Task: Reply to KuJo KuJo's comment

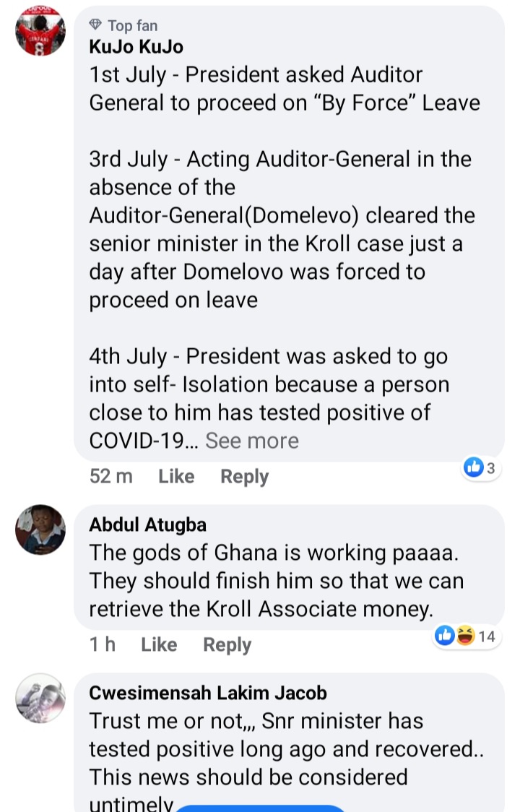Action: [x=244, y=476]
